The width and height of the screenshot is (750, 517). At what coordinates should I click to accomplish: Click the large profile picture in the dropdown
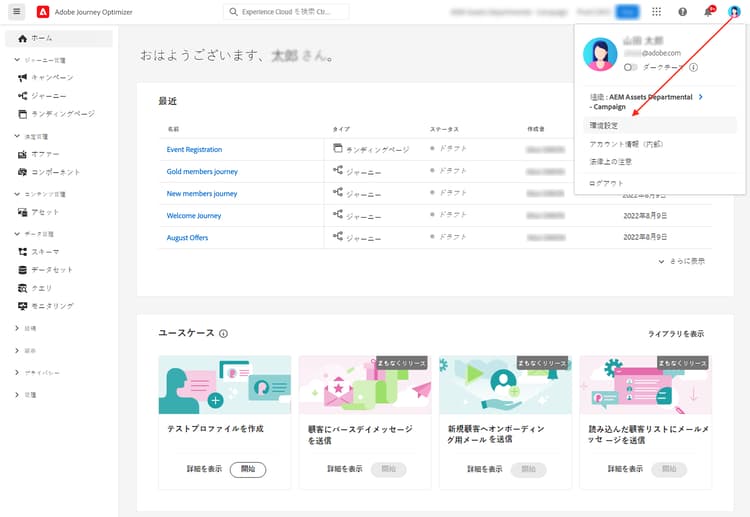click(x=600, y=55)
